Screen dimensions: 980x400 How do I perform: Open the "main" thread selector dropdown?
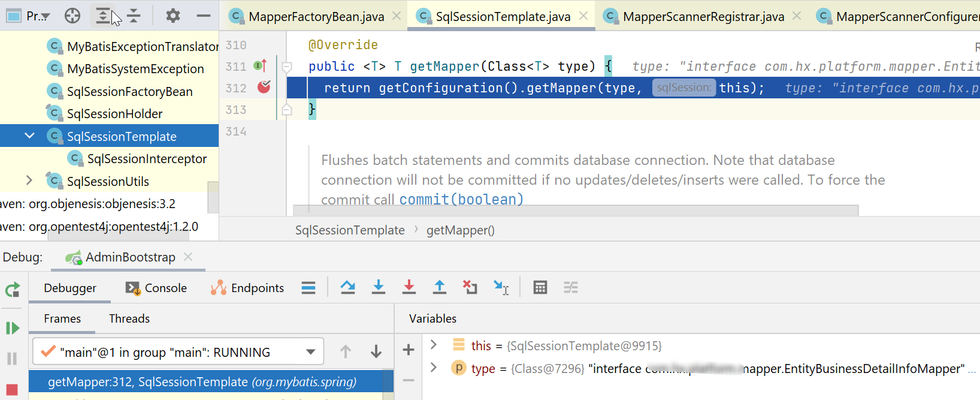(x=178, y=351)
